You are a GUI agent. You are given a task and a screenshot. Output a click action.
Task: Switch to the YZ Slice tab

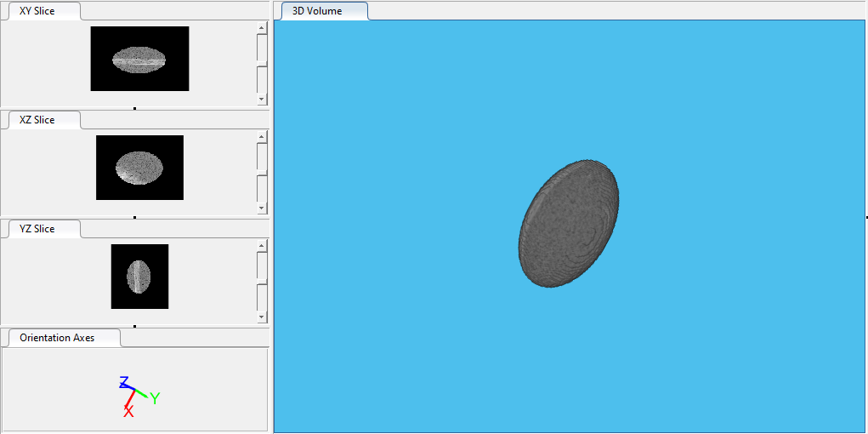(37, 229)
